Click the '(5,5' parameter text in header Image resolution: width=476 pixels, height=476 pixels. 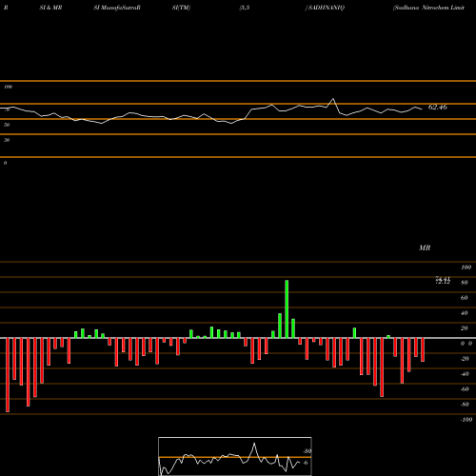[245, 8]
